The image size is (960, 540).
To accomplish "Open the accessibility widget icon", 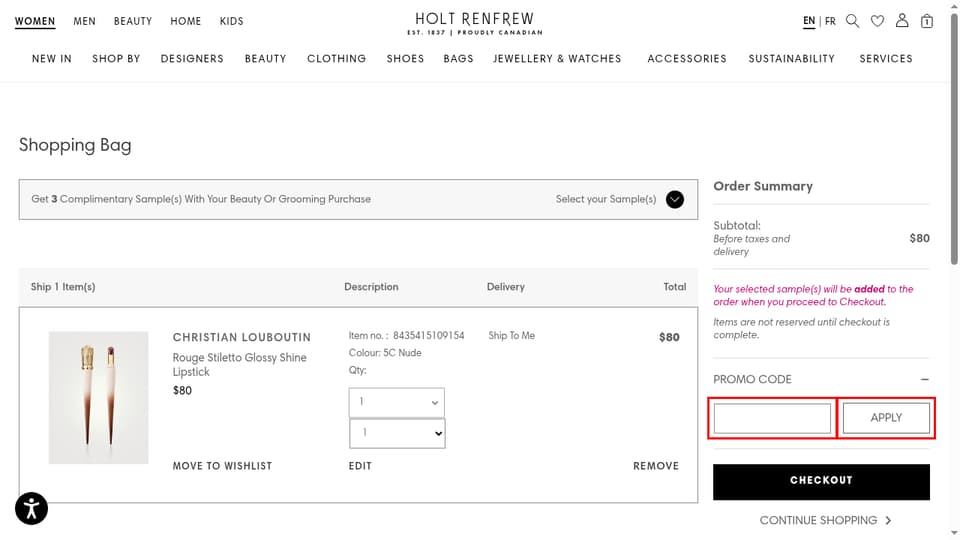I will pyautogui.click(x=31, y=508).
